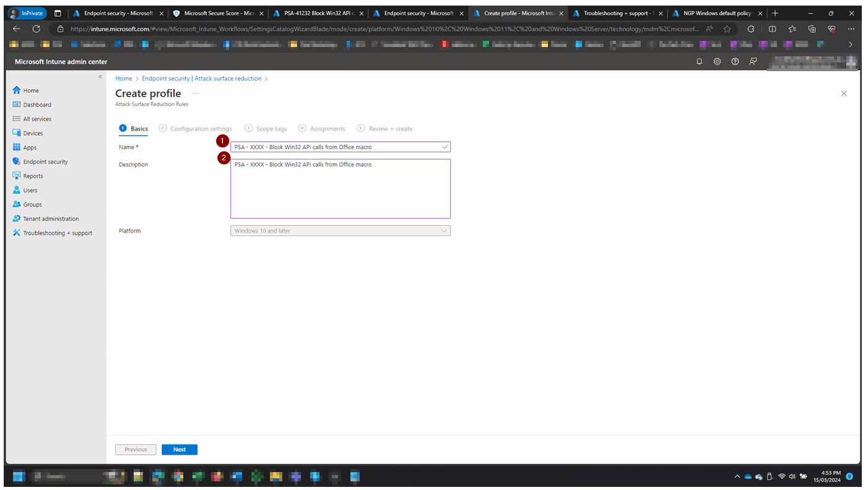Open the InPrivate profile indicator
Viewport: 868px width, 490px height.
point(27,13)
